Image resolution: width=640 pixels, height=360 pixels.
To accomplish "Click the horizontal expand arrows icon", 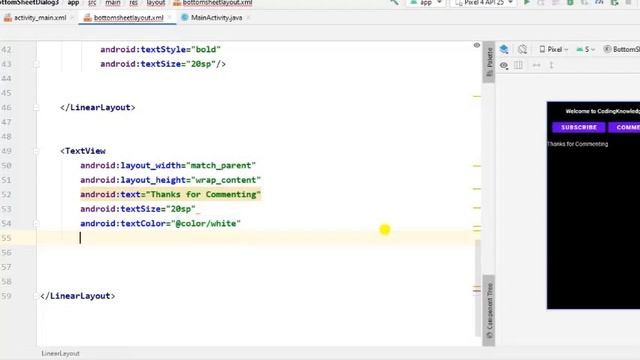I will (x=536, y=65).
